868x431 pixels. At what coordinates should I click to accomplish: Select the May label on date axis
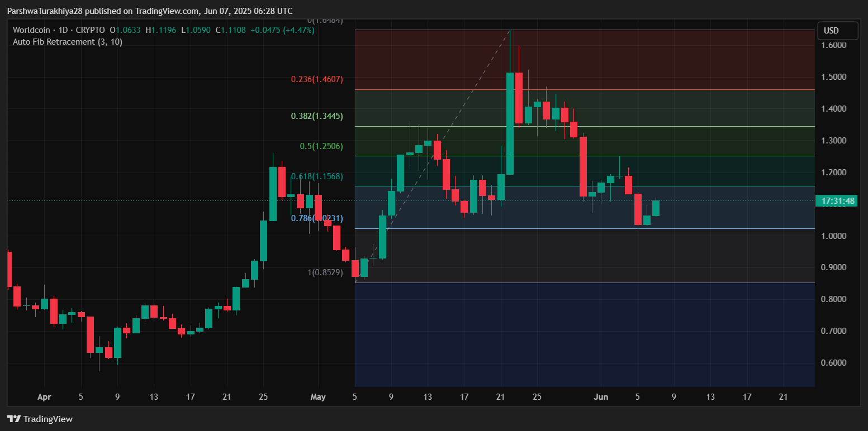coord(318,397)
